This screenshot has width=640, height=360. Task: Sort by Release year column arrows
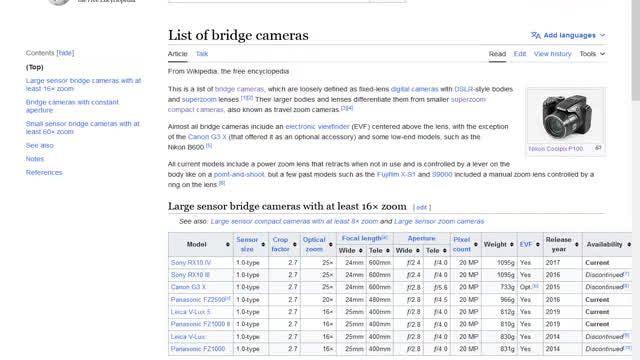(x=577, y=244)
